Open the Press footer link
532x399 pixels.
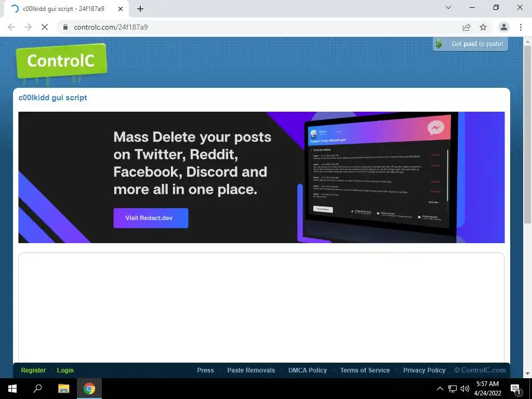tap(206, 370)
